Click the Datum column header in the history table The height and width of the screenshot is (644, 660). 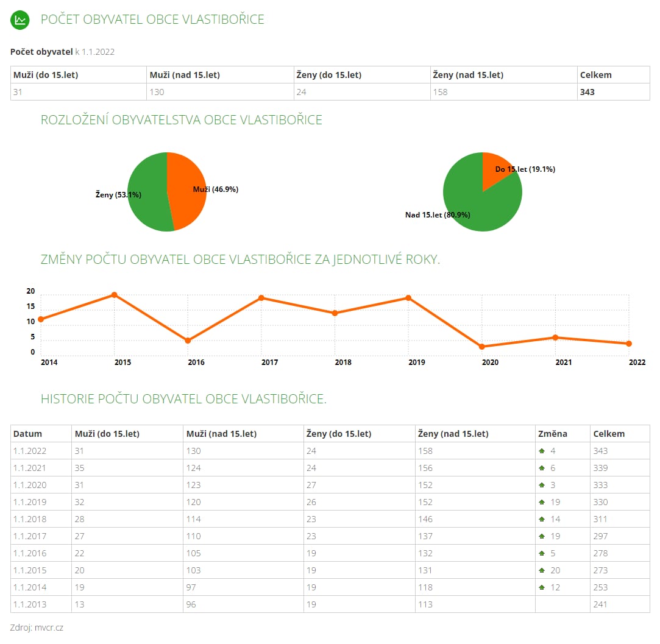[28, 434]
